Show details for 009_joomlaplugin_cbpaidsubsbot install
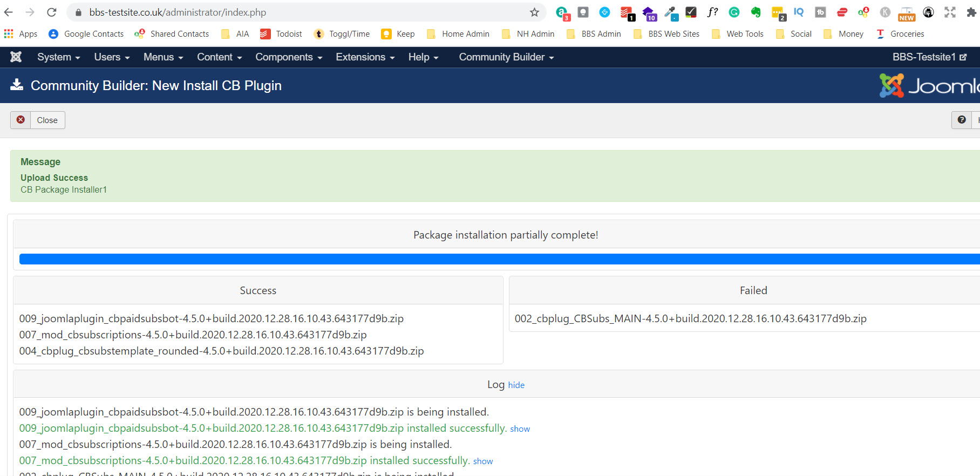 pyautogui.click(x=520, y=429)
